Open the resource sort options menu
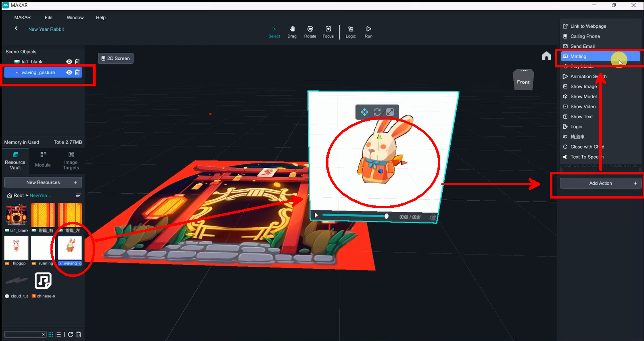 coord(78,195)
